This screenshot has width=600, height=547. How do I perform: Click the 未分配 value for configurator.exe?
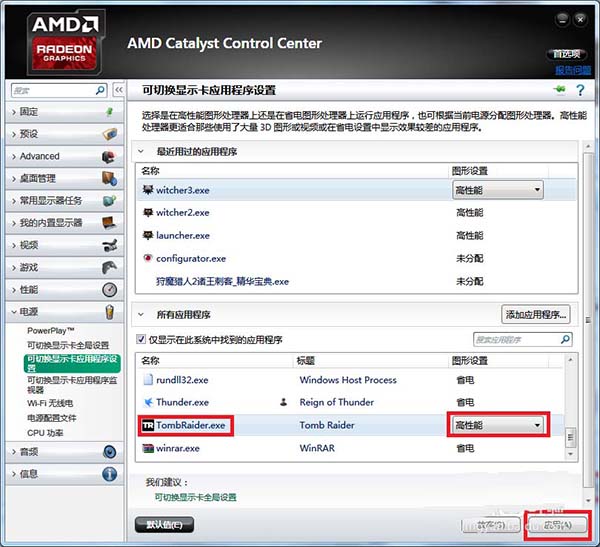470,258
